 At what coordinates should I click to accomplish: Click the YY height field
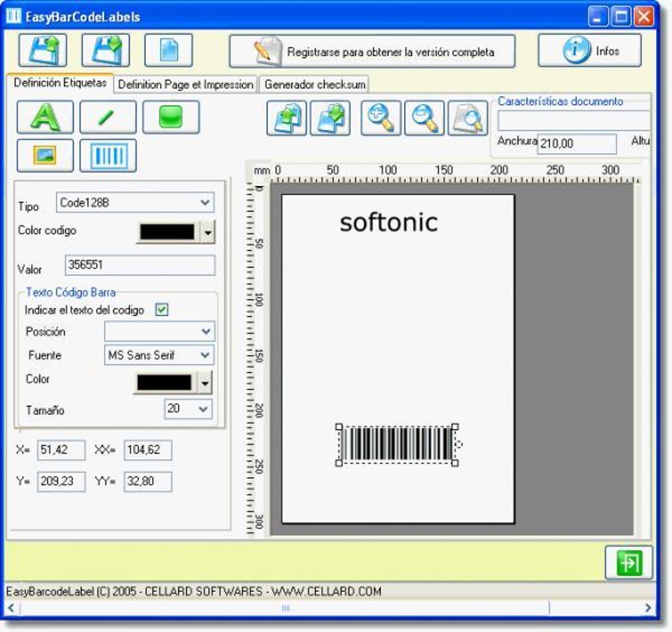click(x=148, y=481)
